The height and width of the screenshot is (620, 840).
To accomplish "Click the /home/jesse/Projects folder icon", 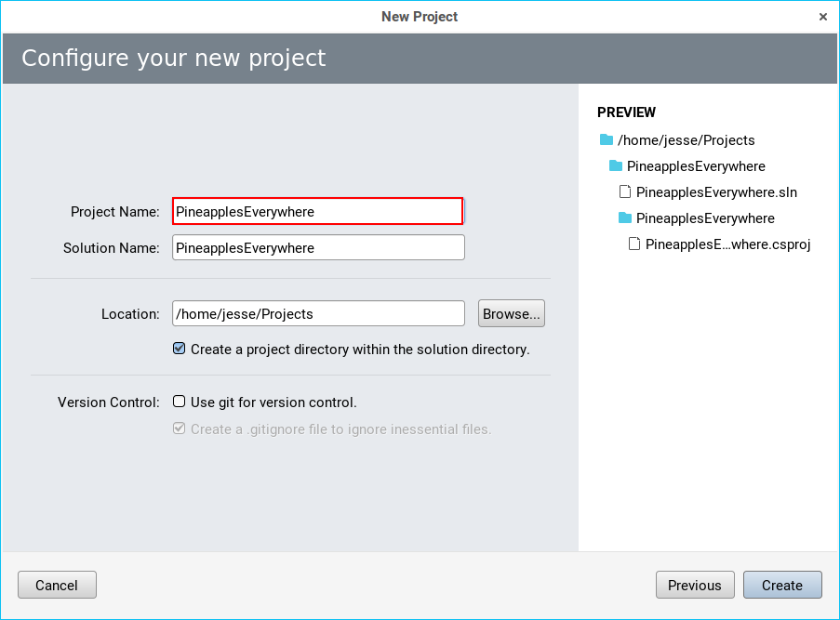I will click(607, 140).
